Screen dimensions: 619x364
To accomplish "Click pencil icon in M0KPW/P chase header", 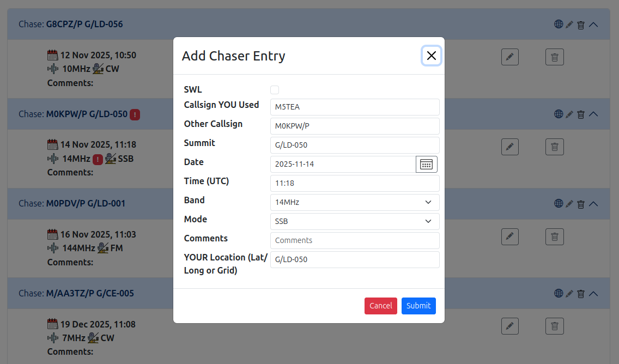I will [569, 114].
